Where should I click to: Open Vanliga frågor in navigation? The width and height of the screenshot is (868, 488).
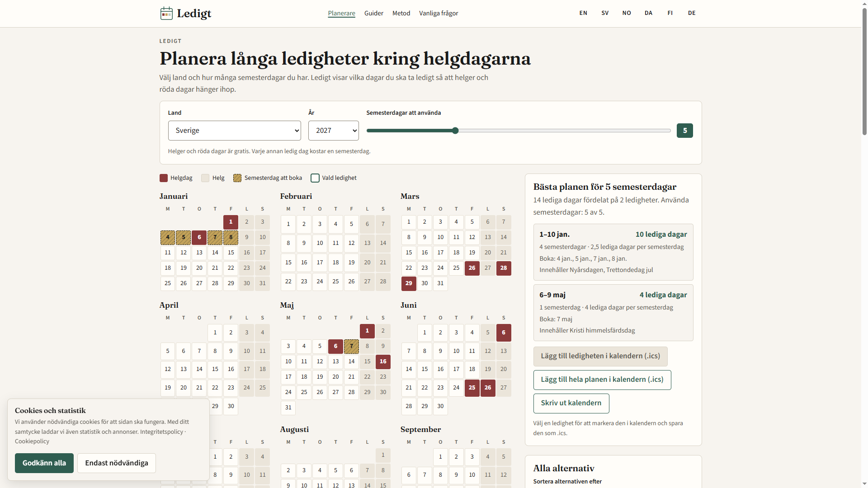(x=439, y=13)
